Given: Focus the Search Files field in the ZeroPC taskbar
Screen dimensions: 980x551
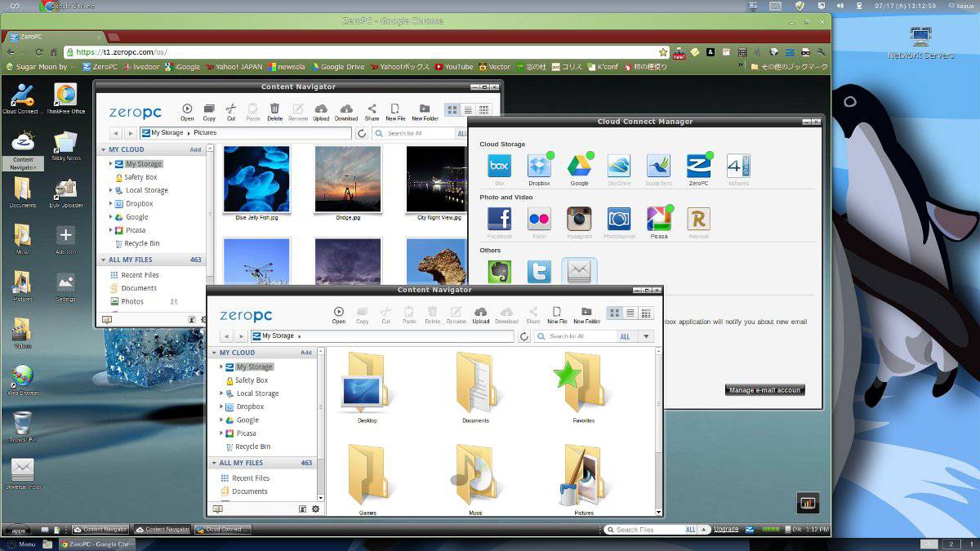Looking at the screenshot, I should (649, 530).
